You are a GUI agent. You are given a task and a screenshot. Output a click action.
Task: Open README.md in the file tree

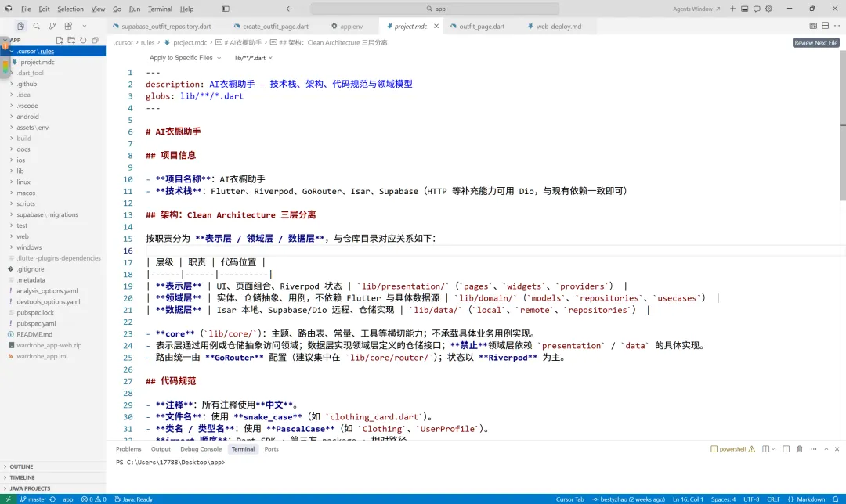(x=53, y=334)
